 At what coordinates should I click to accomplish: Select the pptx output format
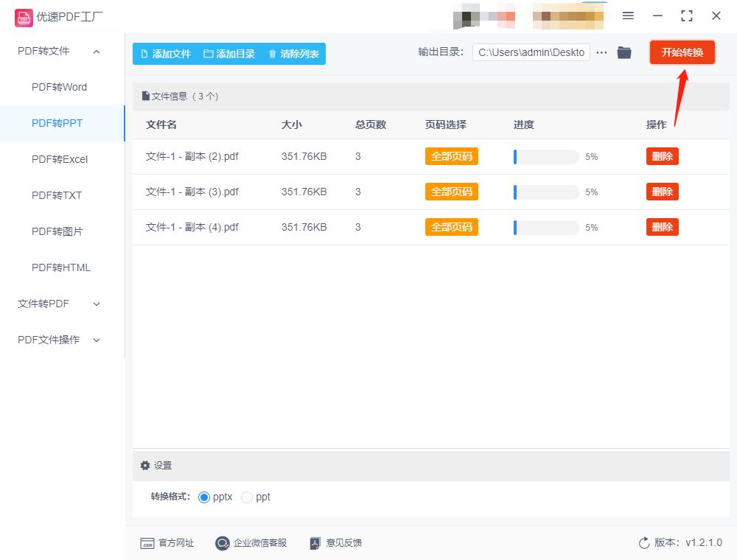(x=204, y=497)
